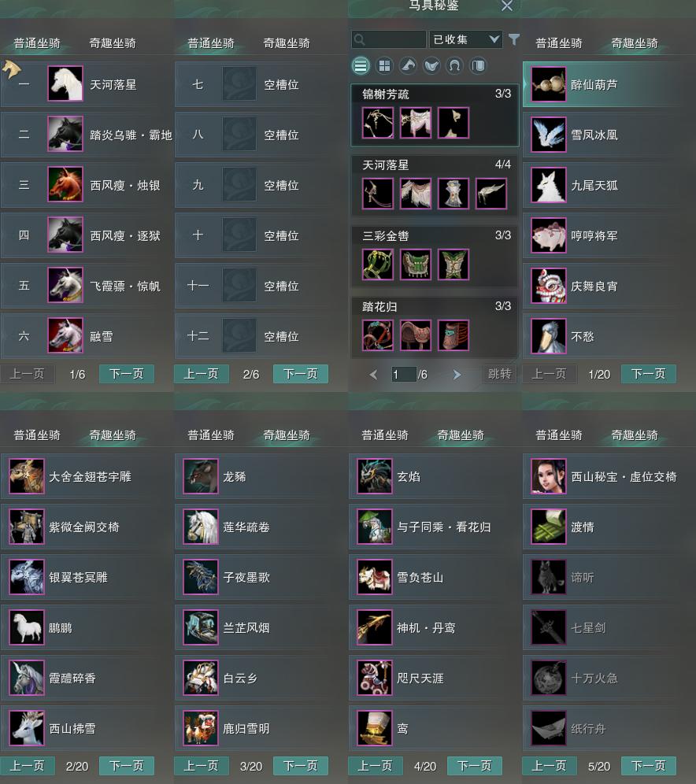Image resolution: width=696 pixels, height=784 pixels.
Task: Select the saddle category icon
Action: [431, 65]
